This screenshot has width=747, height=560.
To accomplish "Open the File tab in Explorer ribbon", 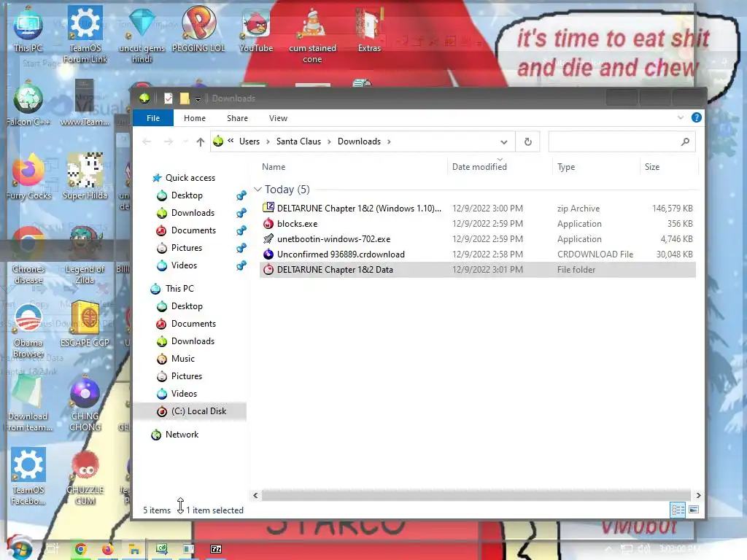I will [153, 118].
